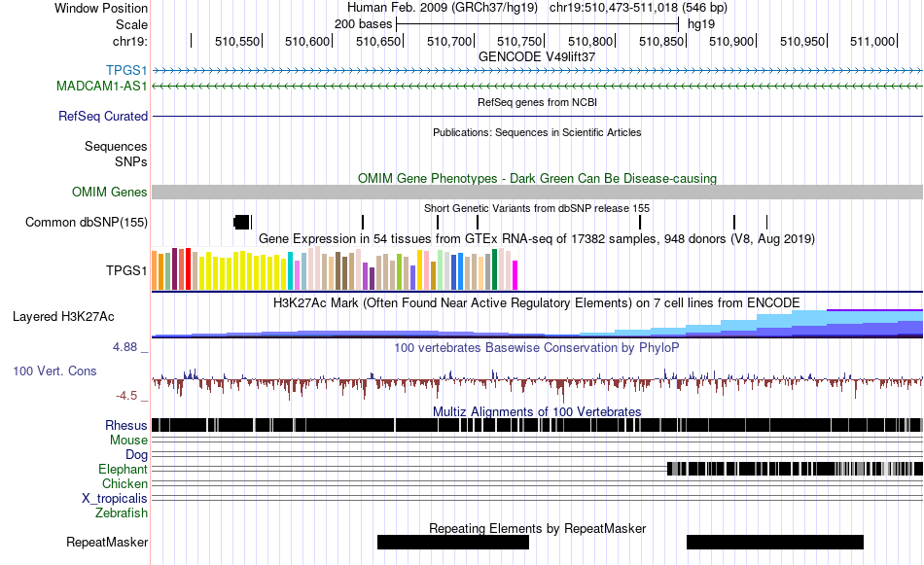The width and height of the screenshot is (924, 565).
Task: Click the cyan GTEx expression bar
Action: (291, 271)
